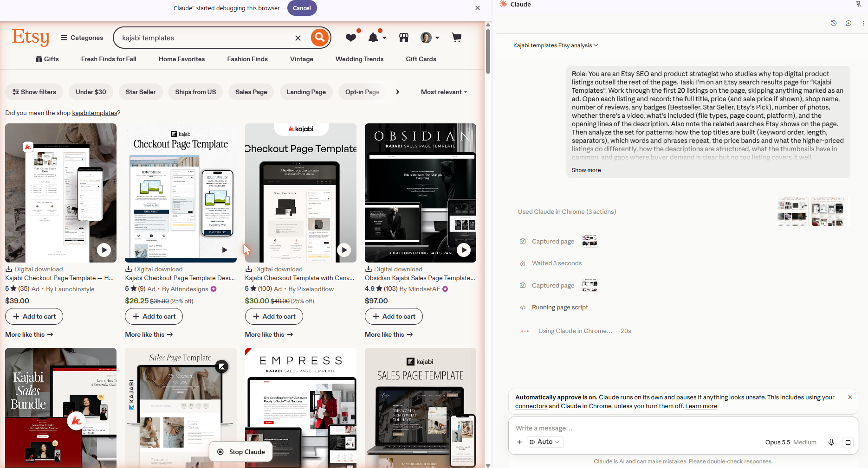Open the Categories menu
The image size is (868, 468).
(x=82, y=38)
